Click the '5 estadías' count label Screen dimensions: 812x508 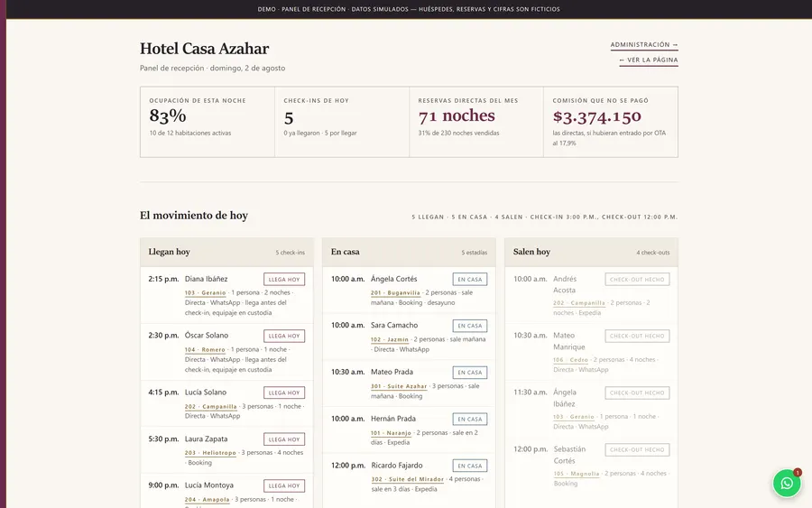point(475,253)
